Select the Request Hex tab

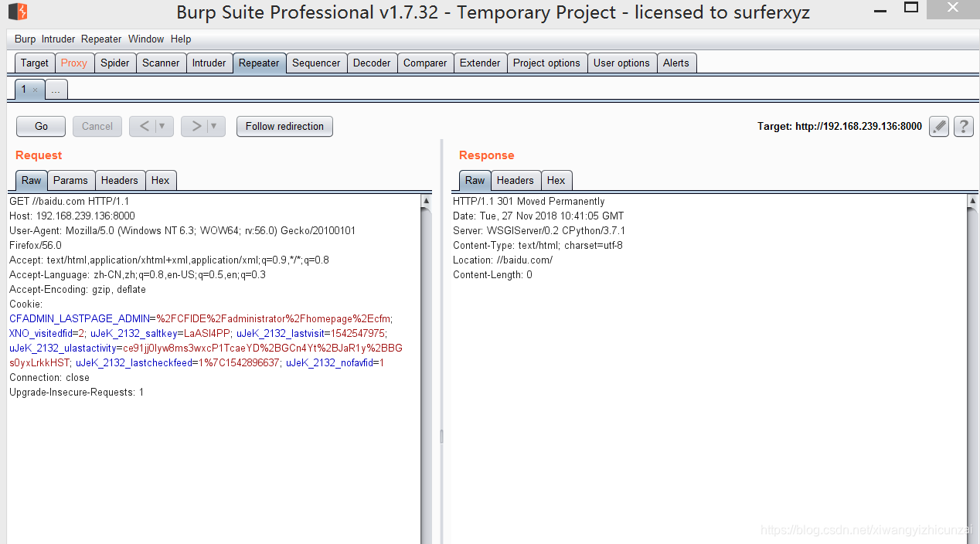pos(161,180)
